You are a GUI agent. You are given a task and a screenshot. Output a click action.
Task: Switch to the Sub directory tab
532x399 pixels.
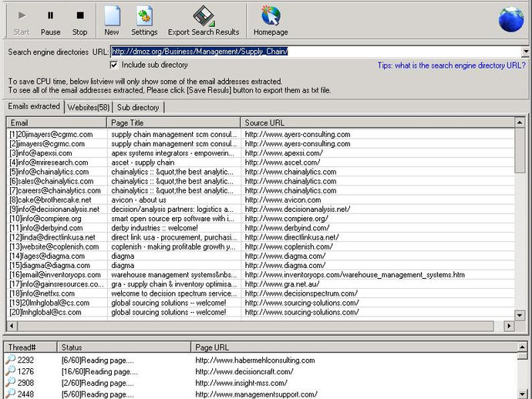point(138,108)
